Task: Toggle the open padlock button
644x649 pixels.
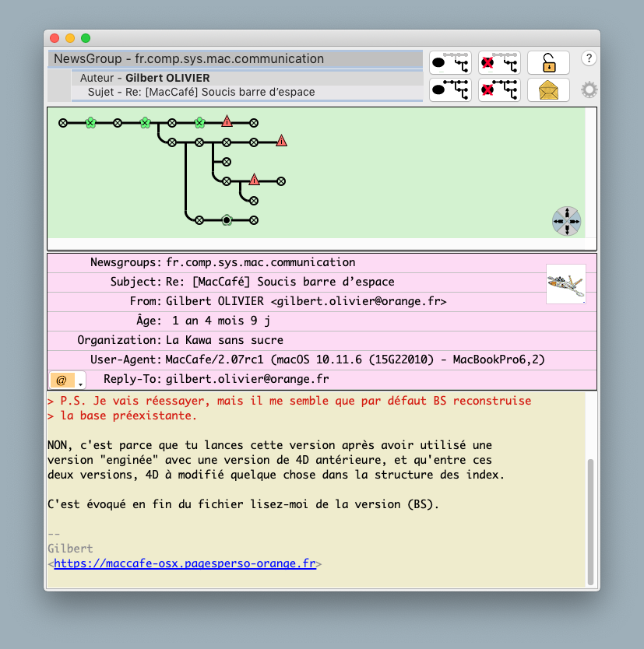Action: [x=548, y=63]
